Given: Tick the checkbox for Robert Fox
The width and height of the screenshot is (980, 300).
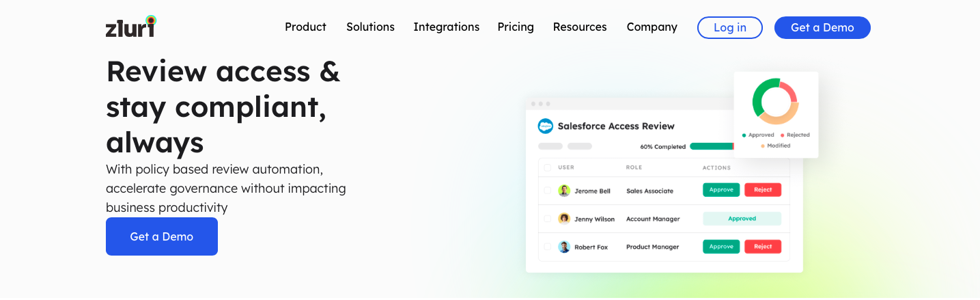Looking at the screenshot, I should pyautogui.click(x=547, y=247).
